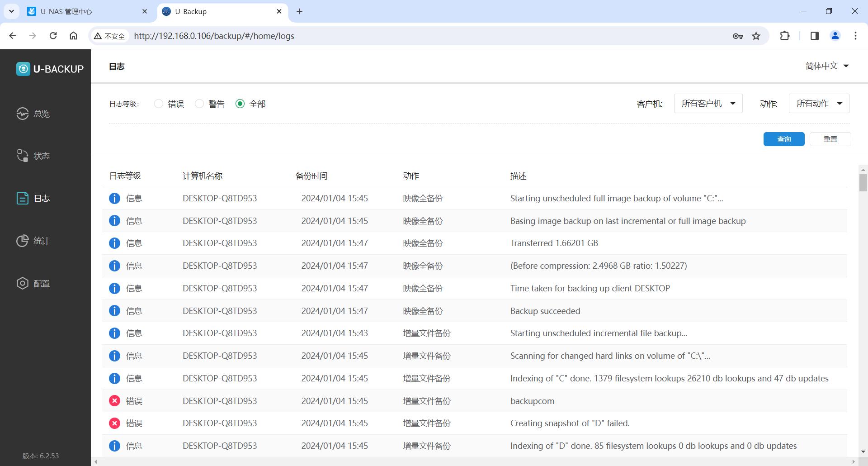Click the 重置 reset button
This screenshot has height=466, width=868.
click(830, 139)
